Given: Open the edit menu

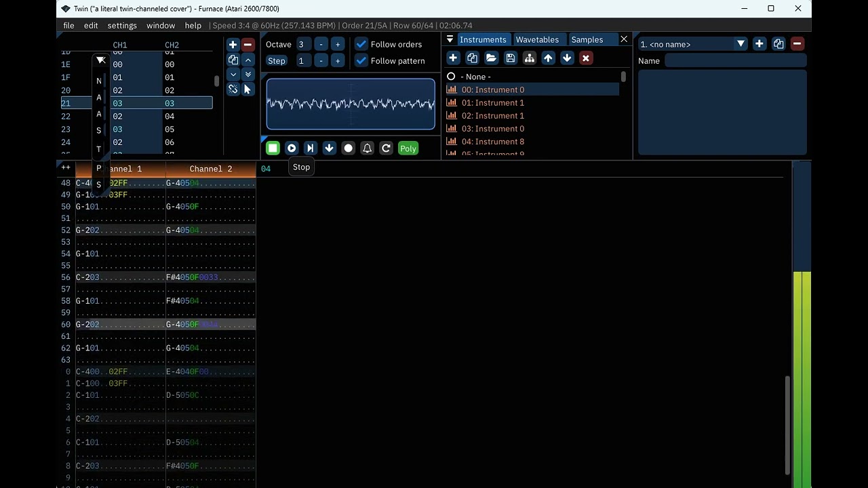Looking at the screenshot, I should pos(91,25).
